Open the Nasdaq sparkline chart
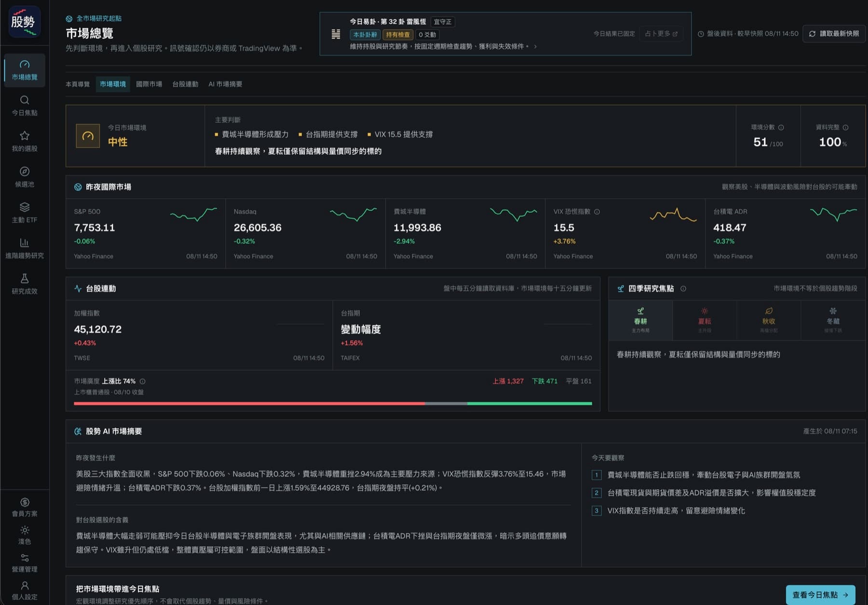Screen dimensions: 868x605 (x=353, y=215)
